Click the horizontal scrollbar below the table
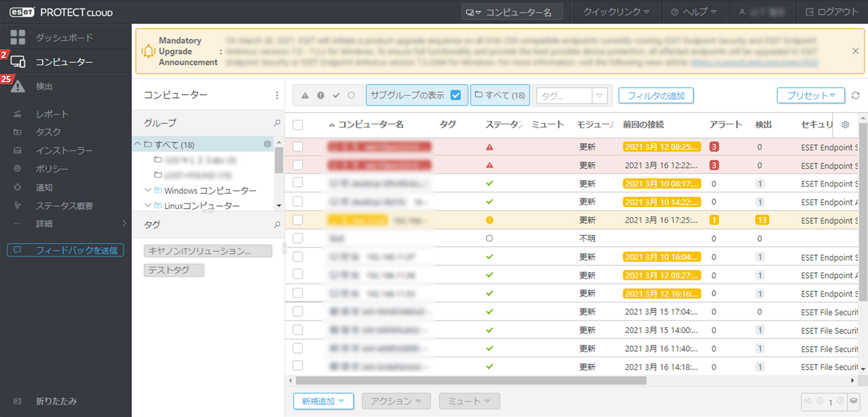Screen dimensions: 868x417 470,380
